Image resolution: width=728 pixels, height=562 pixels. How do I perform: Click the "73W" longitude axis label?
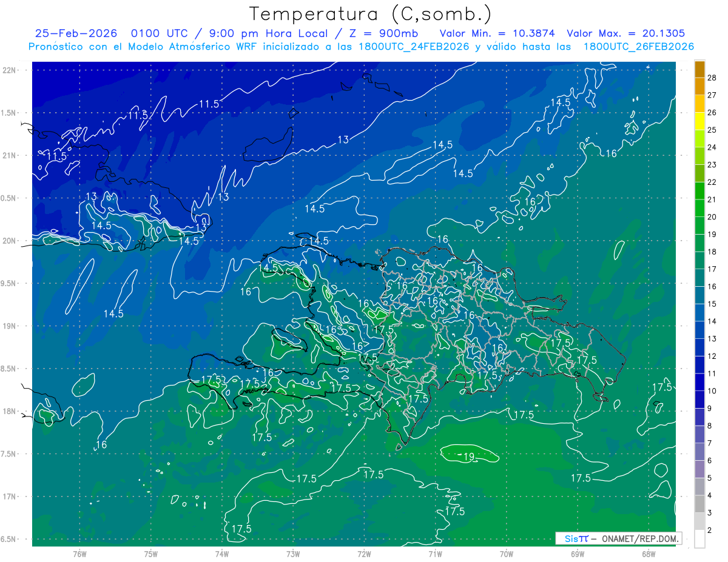coord(293,554)
